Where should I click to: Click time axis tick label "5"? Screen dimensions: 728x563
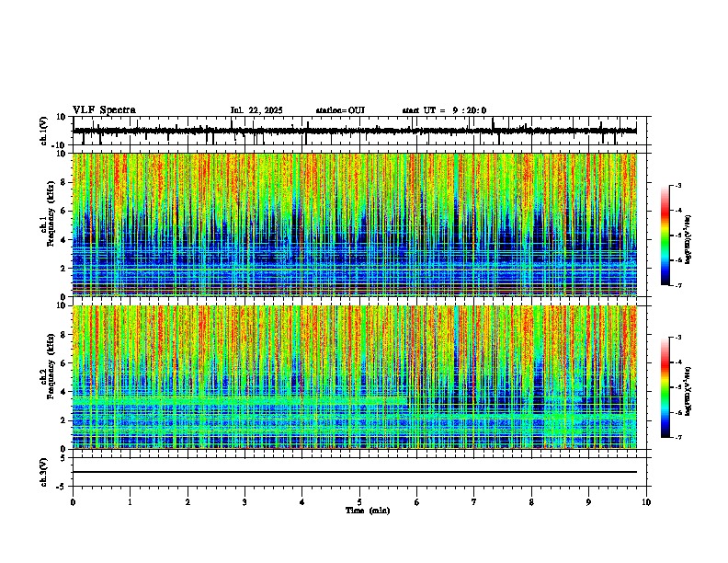click(359, 502)
